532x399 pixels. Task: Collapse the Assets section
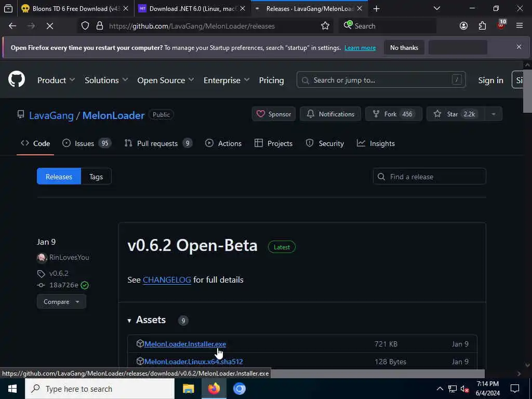pos(147,320)
